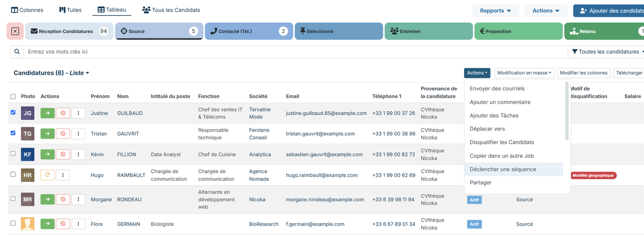Open the three-dot menu for Tristan GAUVRIT
Screen dimensions: 644x236
pyautogui.click(x=78, y=134)
